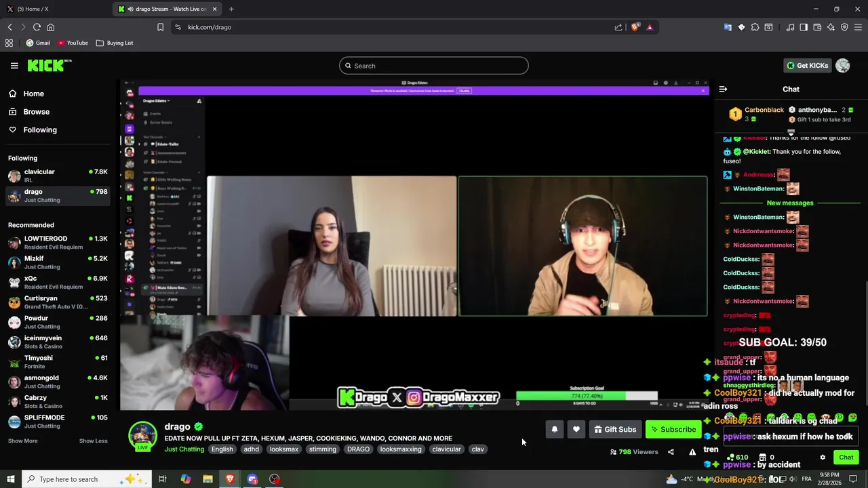Click the KICK logo
The width and height of the screenshot is (868, 488).
(x=49, y=66)
